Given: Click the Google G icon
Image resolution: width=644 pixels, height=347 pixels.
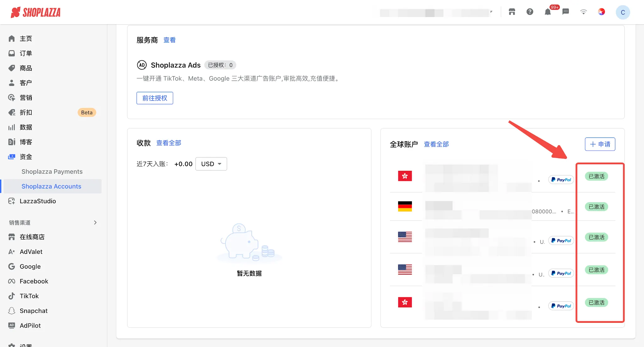Looking at the screenshot, I should [x=12, y=266].
